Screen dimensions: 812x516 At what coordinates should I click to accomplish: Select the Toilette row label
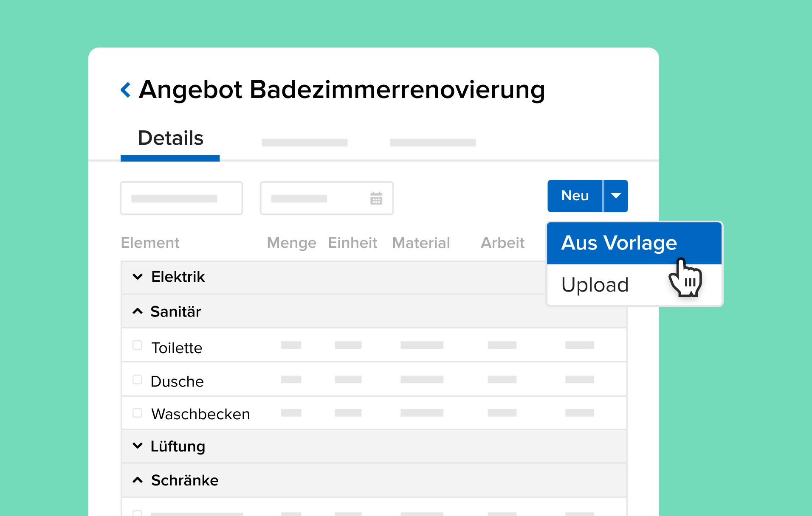177,348
